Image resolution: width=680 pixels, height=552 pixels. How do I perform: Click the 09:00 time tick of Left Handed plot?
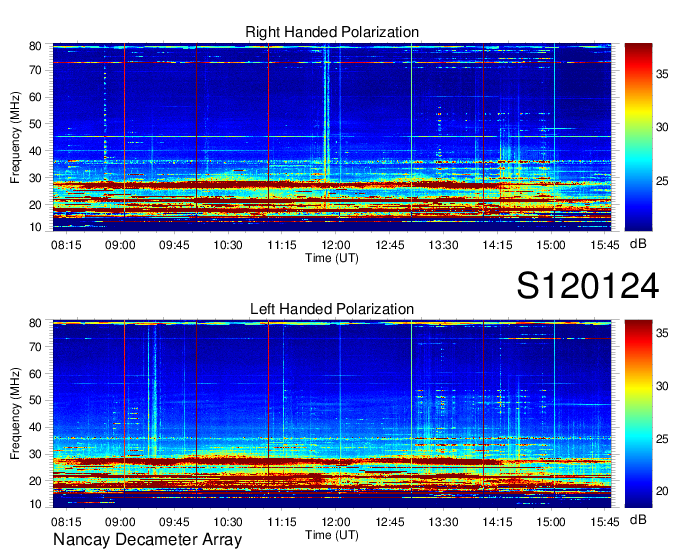120,522
